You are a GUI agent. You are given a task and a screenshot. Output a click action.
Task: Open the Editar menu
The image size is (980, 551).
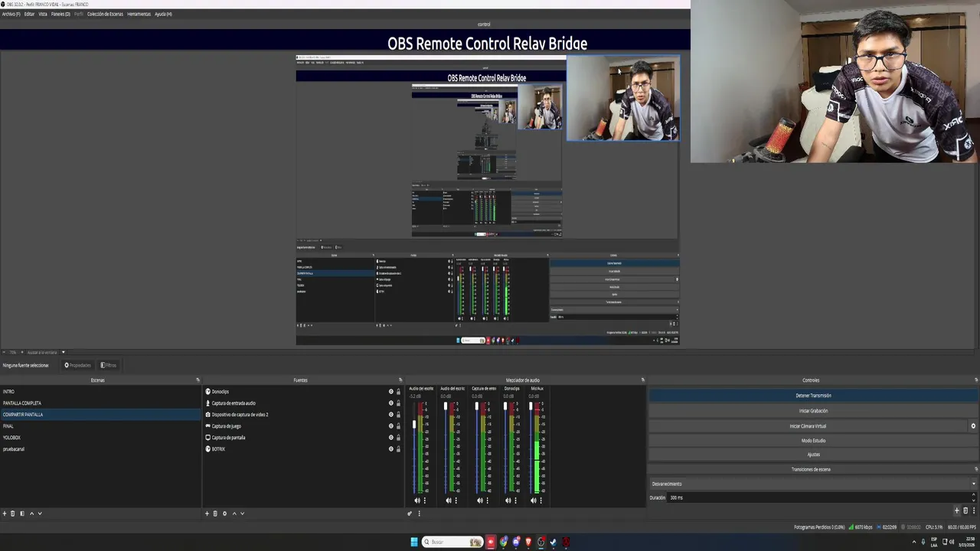click(x=29, y=14)
